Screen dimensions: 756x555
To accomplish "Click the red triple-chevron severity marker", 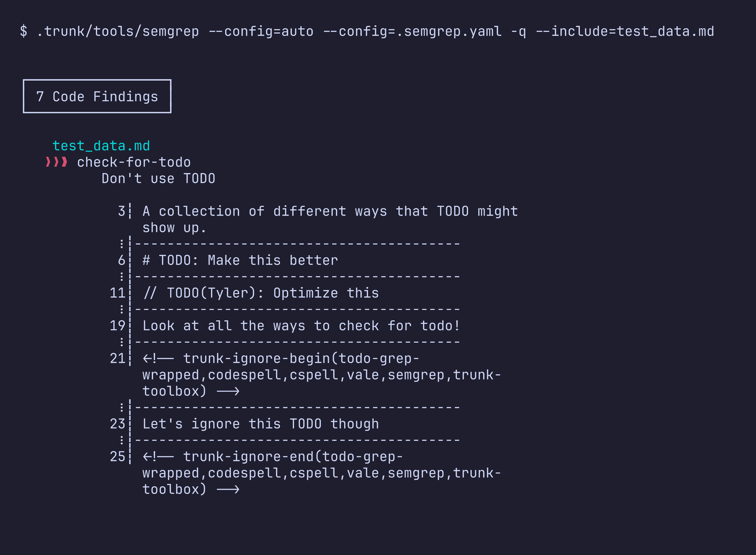I will [57, 162].
